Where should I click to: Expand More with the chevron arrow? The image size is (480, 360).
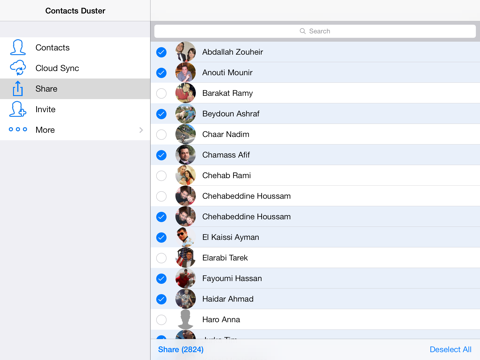tap(141, 130)
